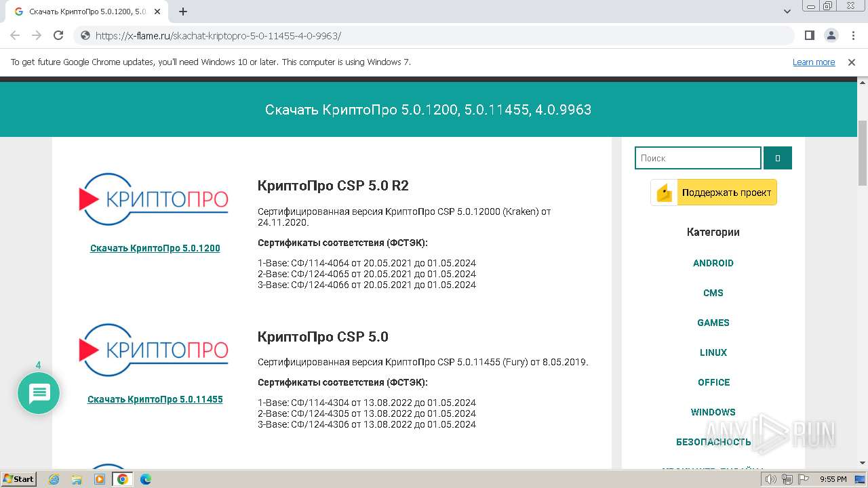Open the taskbar clock at 9:55 PM
Image resolution: width=868 pixels, height=488 pixels.
pos(833,479)
